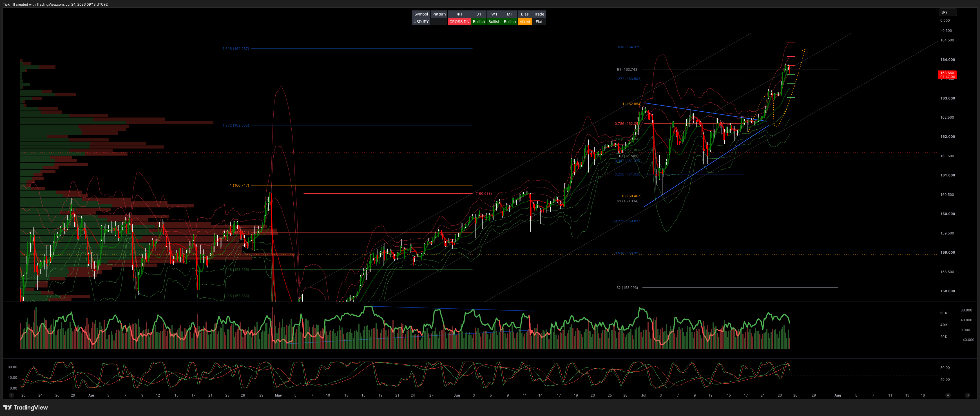Click the 1.272 (163.503) Fibonacci label
The image size is (980, 416).
628,78
